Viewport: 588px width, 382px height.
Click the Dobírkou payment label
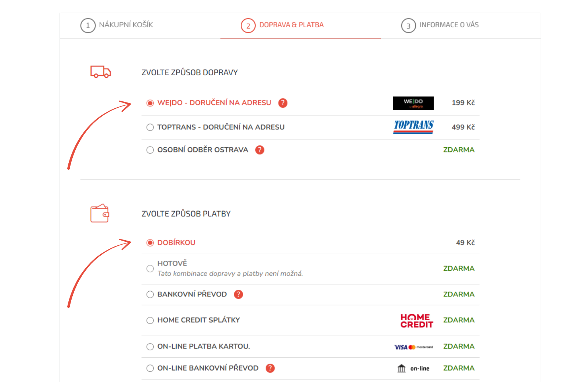[x=176, y=243]
